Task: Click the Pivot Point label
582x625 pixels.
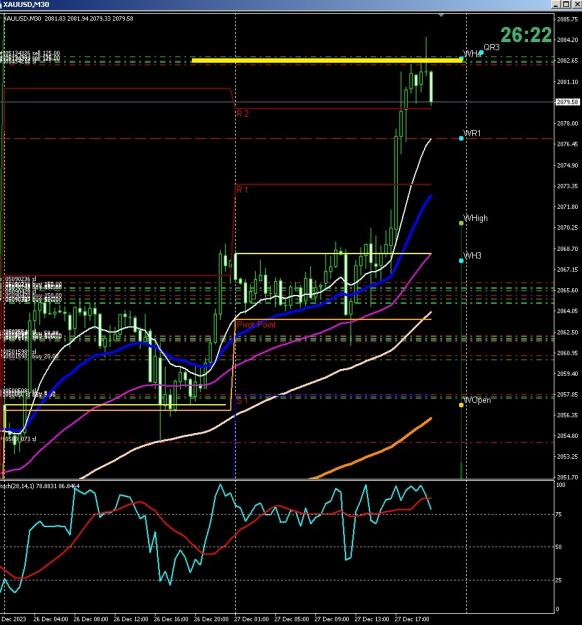Action: click(x=256, y=324)
